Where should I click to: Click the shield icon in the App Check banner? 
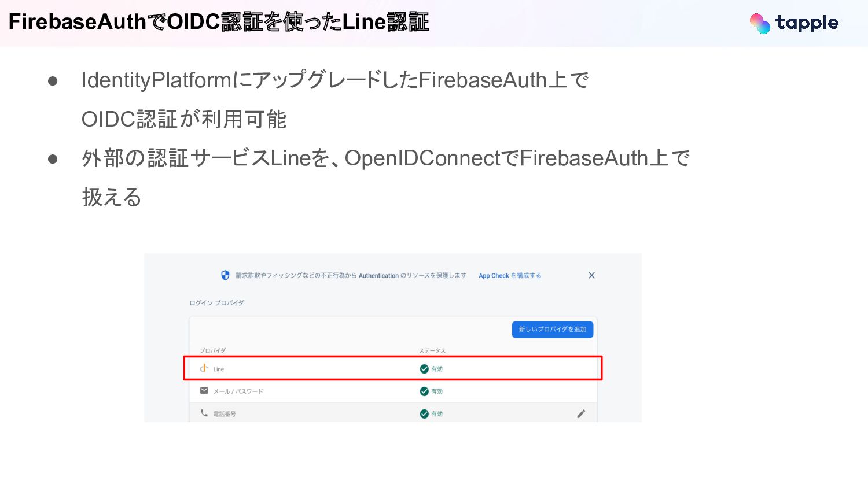225,275
